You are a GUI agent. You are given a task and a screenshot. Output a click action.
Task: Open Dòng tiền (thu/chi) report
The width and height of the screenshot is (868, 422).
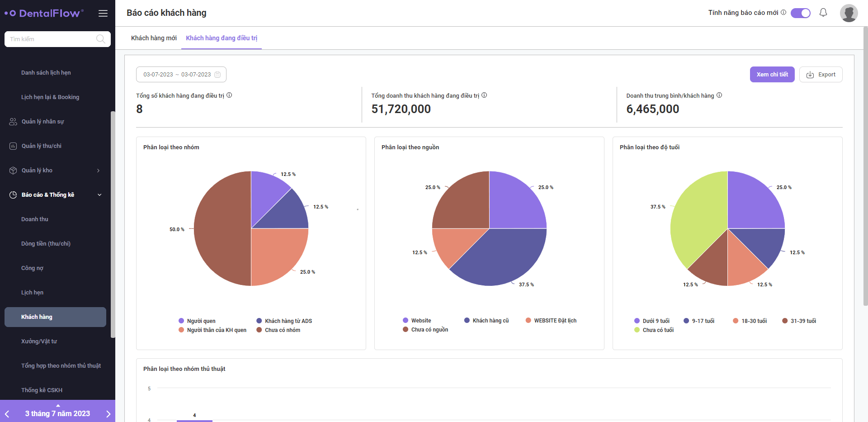click(x=46, y=244)
